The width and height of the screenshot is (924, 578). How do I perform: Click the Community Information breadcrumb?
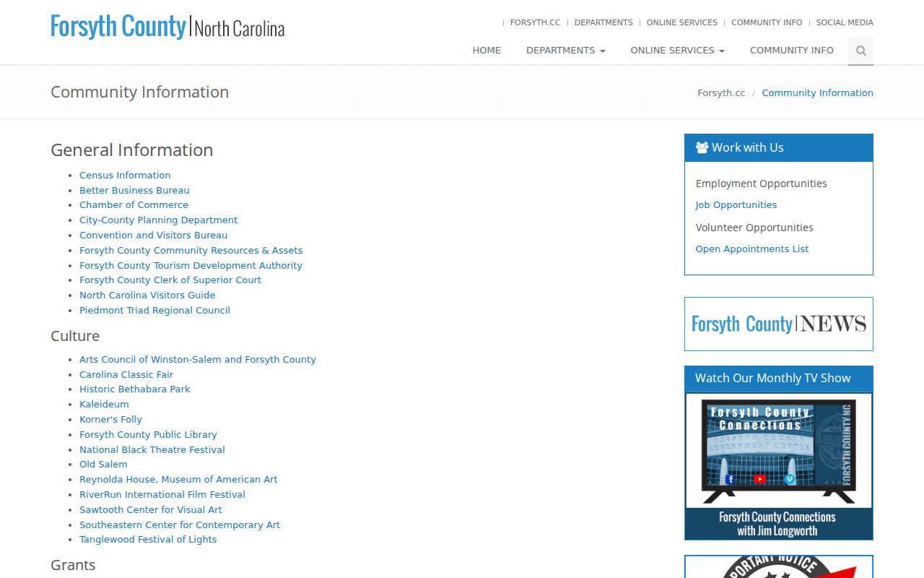click(818, 92)
